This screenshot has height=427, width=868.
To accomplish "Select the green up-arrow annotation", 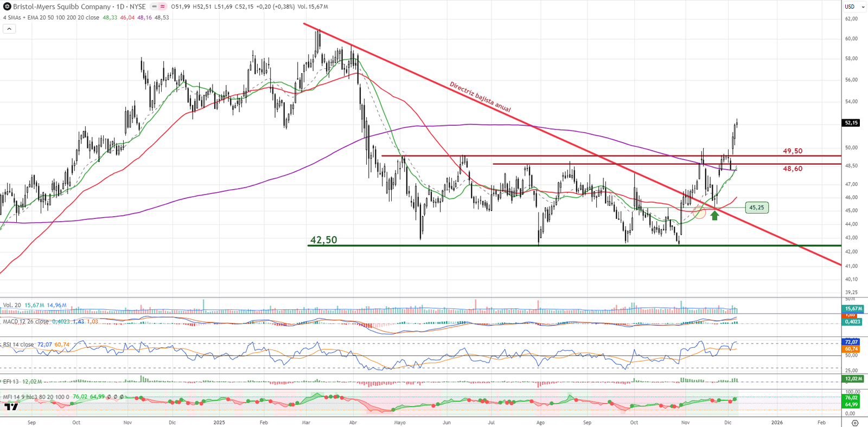I will 714,215.
